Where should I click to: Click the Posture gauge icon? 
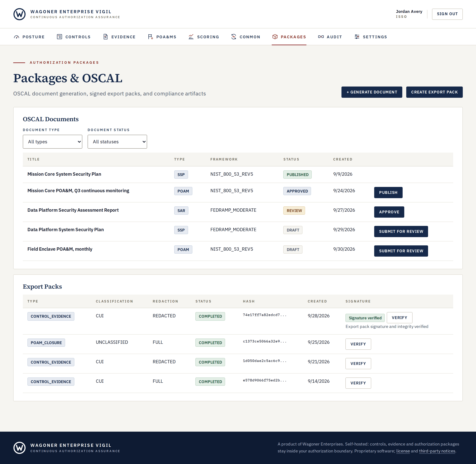pyautogui.click(x=17, y=37)
